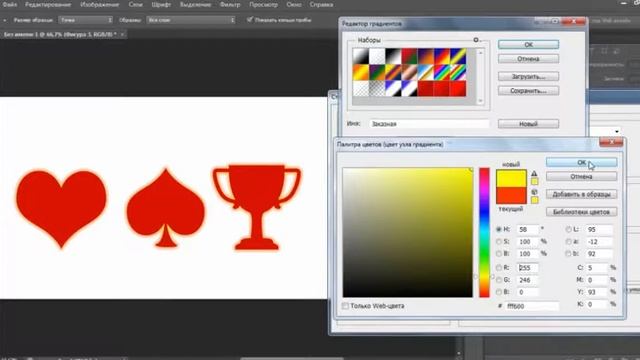The width and height of the screenshot is (640, 360).
Task: Click Отмена in the color picker dialog
Action: [x=581, y=177]
